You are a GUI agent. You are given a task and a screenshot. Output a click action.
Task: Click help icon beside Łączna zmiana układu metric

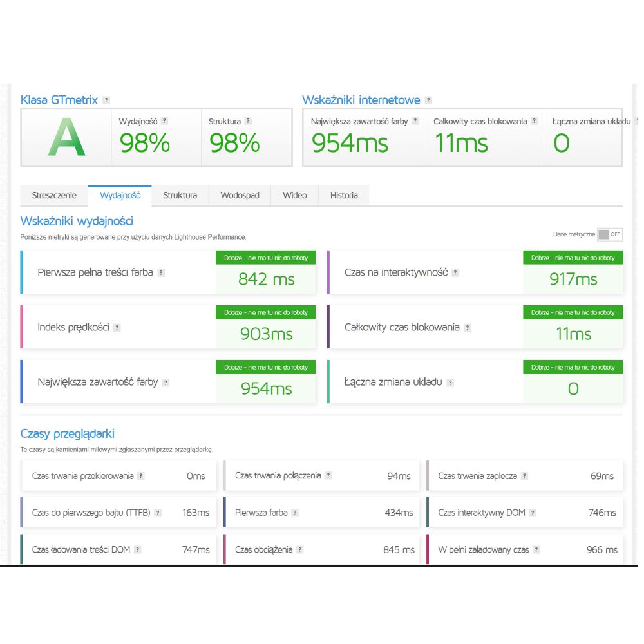pyautogui.click(x=450, y=383)
